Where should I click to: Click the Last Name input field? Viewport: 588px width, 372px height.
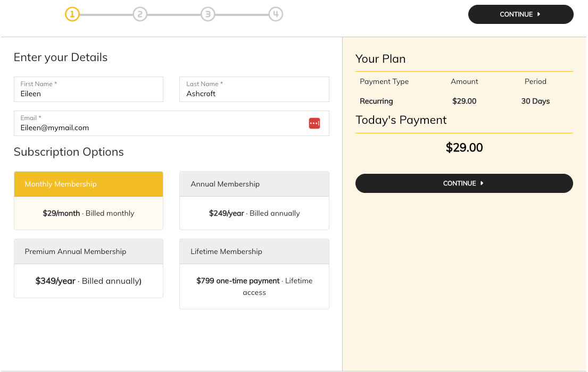[x=254, y=89]
